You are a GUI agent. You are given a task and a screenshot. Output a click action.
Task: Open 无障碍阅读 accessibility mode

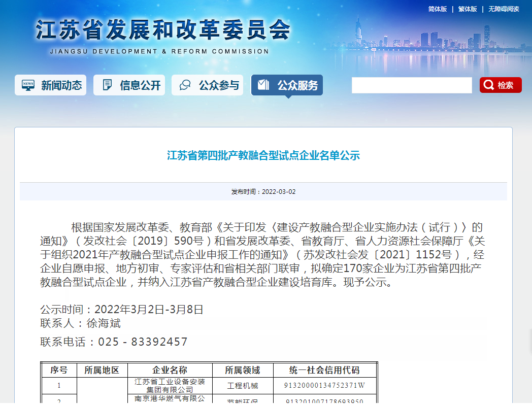point(504,9)
